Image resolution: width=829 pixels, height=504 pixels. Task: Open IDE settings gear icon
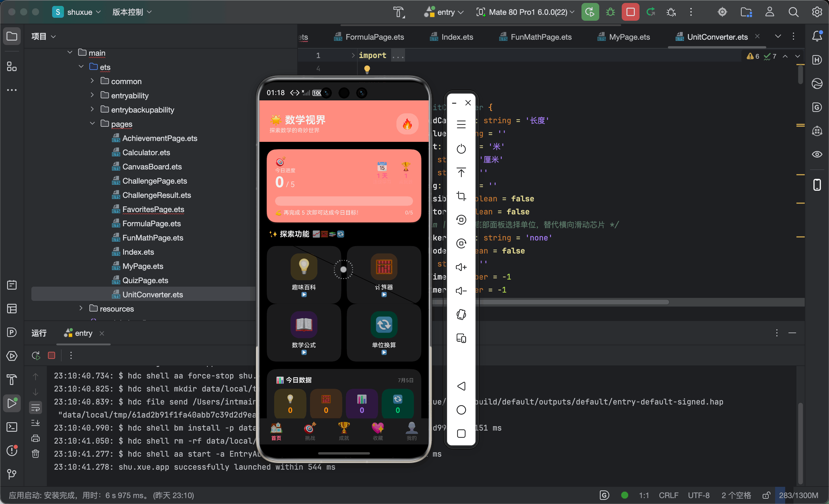(817, 12)
